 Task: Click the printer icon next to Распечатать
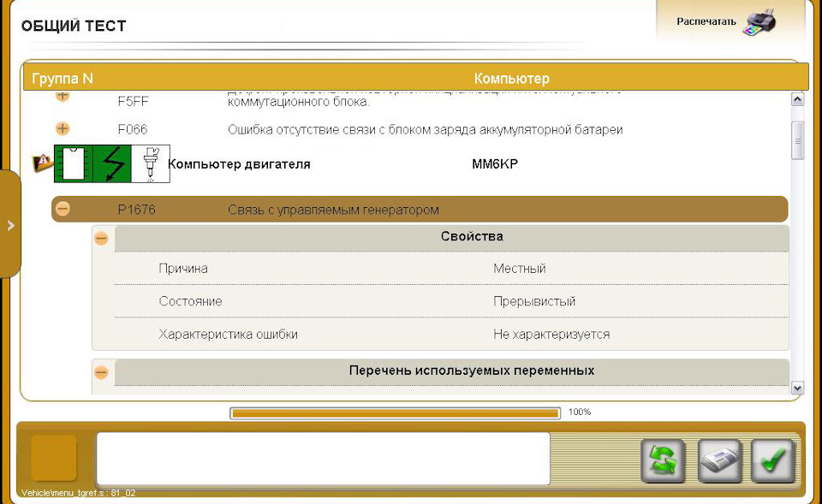click(759, 22)
